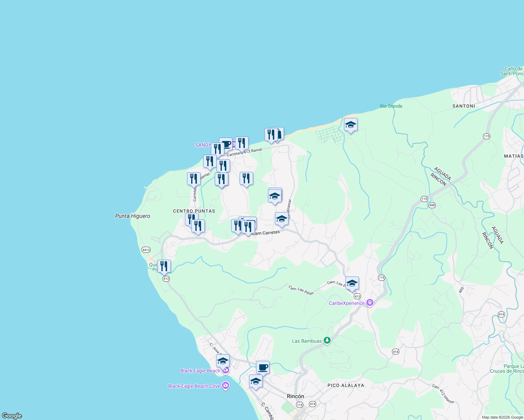Click the school pin near Black Eagle Beach label
Viewport: 524px width, 420px height.
(222, 361)
